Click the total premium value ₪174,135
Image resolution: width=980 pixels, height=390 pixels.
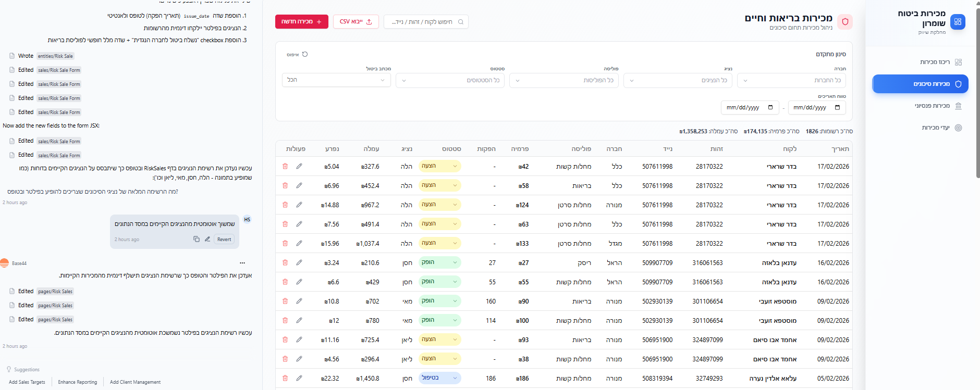[755, 131]
